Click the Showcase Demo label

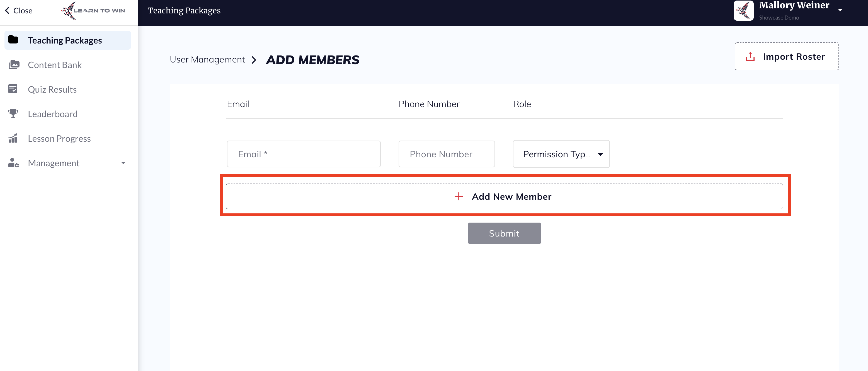tap(779, 18)
